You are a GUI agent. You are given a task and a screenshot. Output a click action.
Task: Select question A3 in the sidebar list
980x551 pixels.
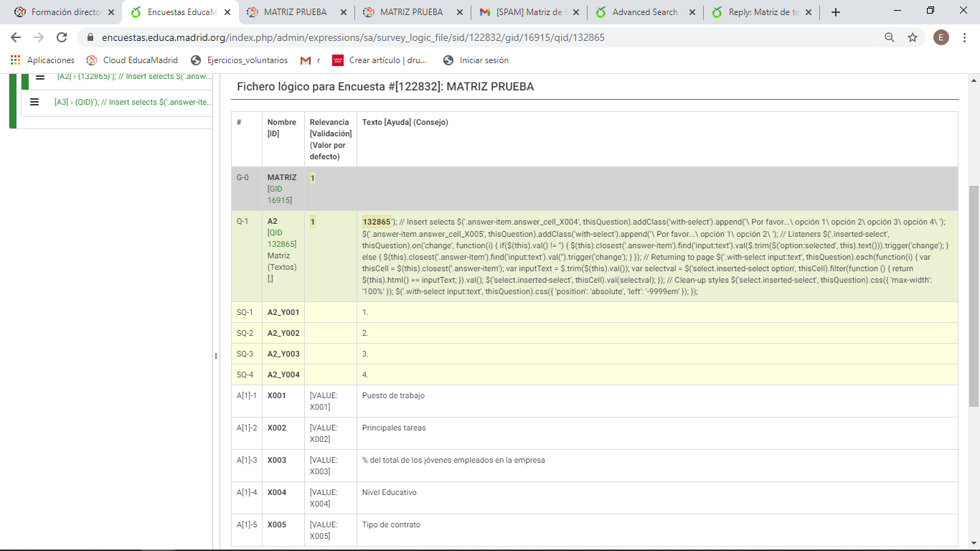pos(133,102)
